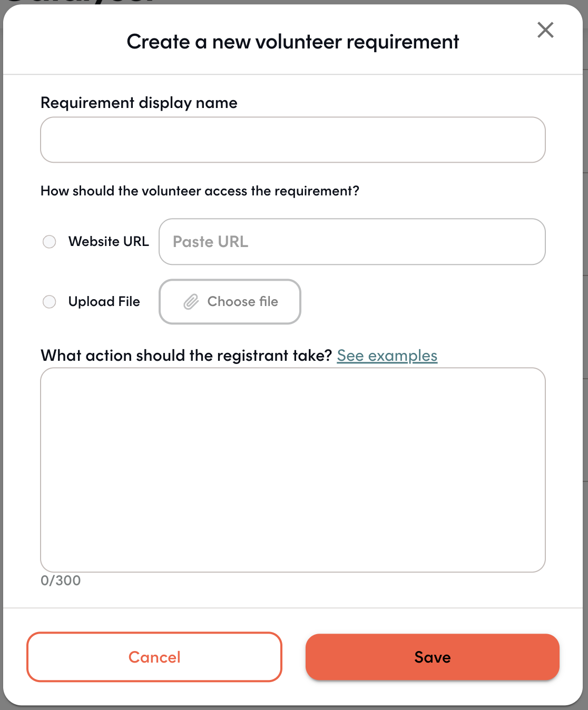This screenshot has height=710, width=588.
Task: Click the "Requirement display name" label
Action: (139, 103)
